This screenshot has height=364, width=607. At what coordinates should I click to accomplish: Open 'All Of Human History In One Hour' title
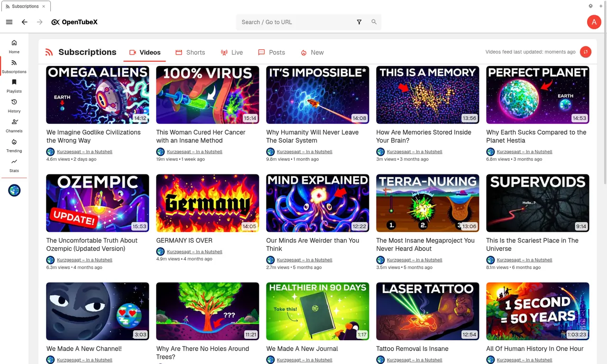(535, 349)
